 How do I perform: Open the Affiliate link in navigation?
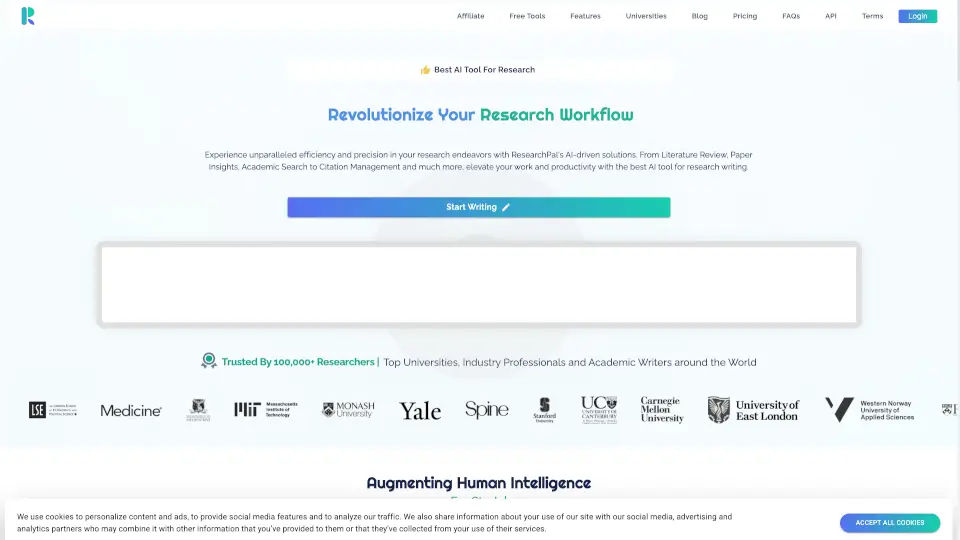(471, 16)
